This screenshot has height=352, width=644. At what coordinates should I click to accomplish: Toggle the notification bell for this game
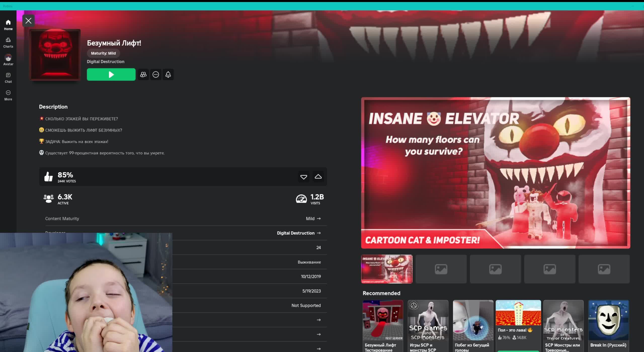point(168,74)
